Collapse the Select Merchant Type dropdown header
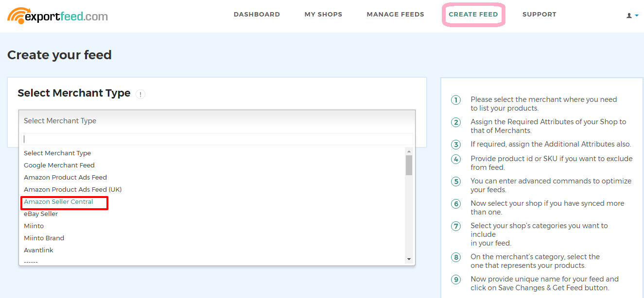The width and height of the screenshot is (644, 298). pos(217,121)
